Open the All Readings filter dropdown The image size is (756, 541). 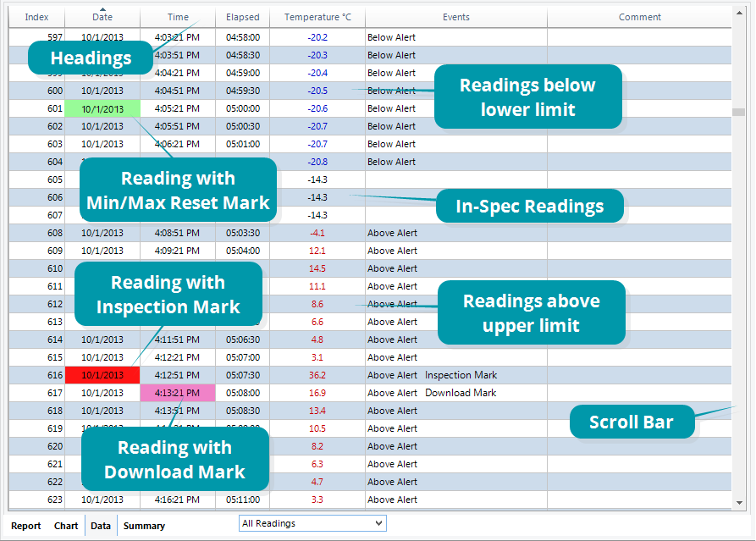pos(378,523)
